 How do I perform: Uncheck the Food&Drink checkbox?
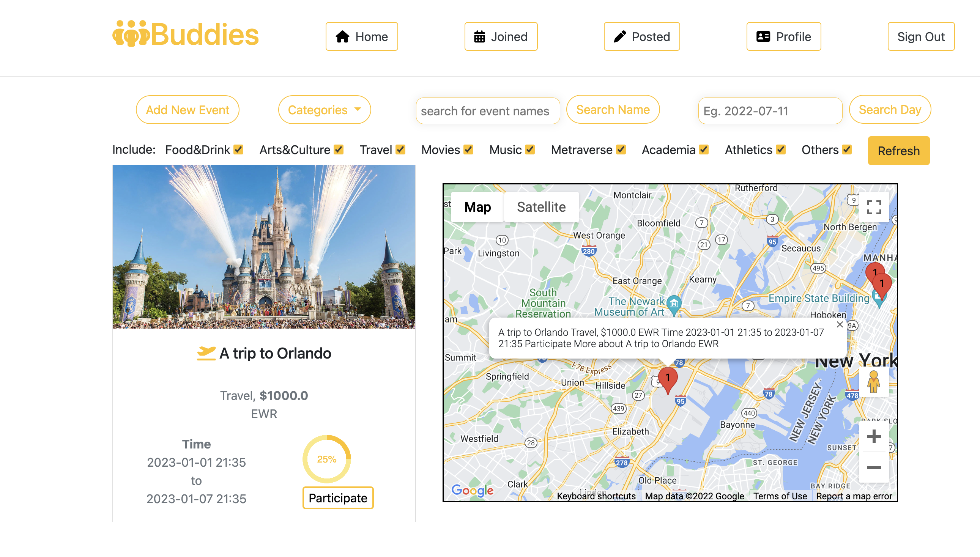click(x=238, y=149)
